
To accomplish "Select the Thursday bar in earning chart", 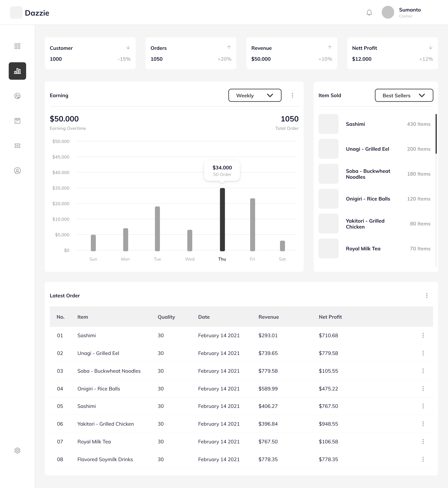I will pyautogui.click(x=222, y=220).
